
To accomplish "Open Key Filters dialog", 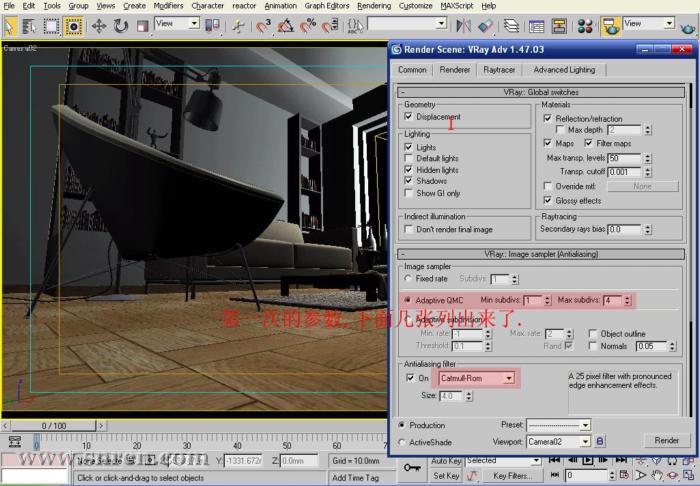I will click(x=513, y=476).
